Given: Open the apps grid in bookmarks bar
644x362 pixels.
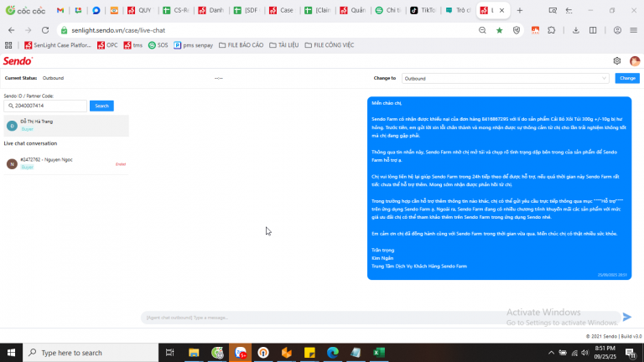Looking at the screenshot, I should (8, 45).
